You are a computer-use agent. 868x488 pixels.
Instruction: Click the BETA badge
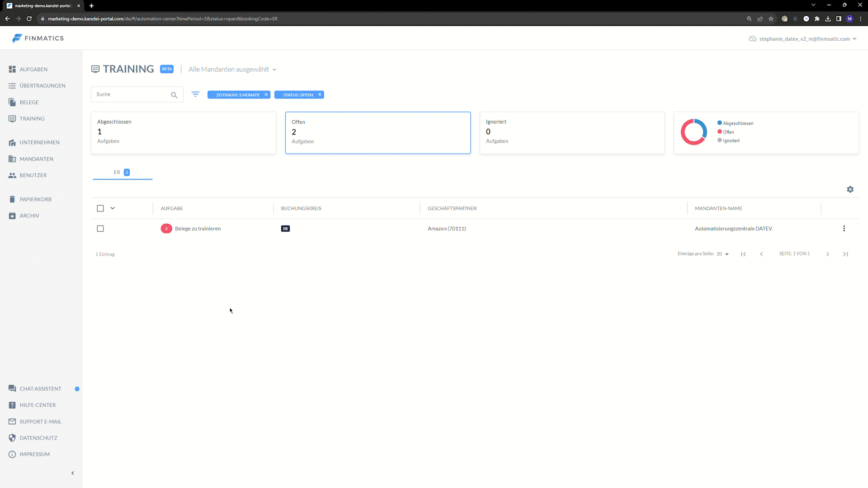tap(167, 69)
